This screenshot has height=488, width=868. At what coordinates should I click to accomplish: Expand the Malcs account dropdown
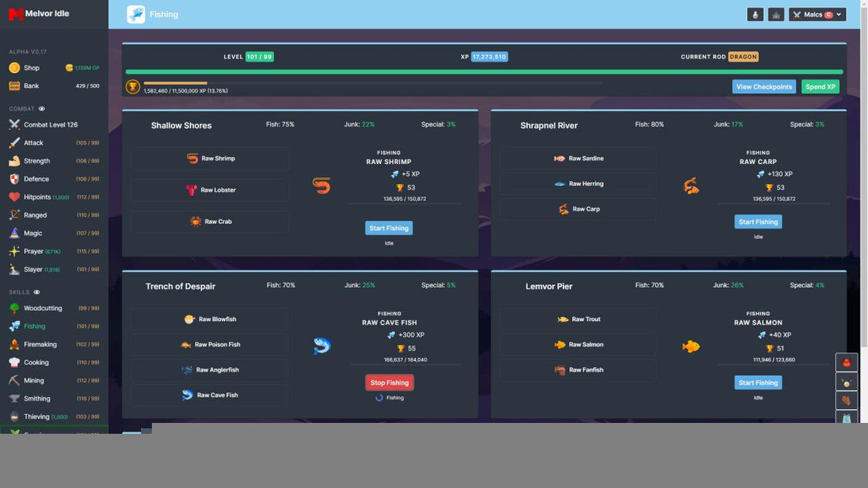click(817, 14)
